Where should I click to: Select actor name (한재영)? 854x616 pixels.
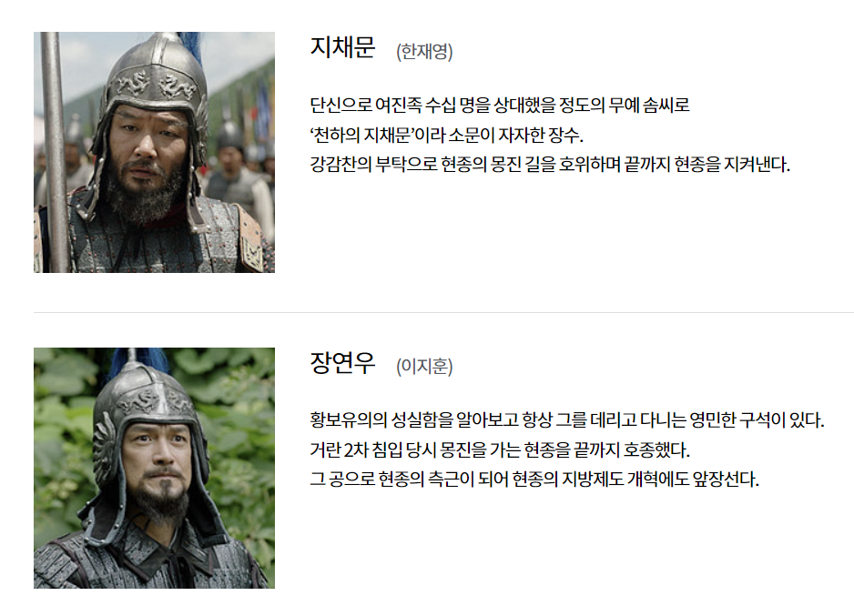click(424, 51)
